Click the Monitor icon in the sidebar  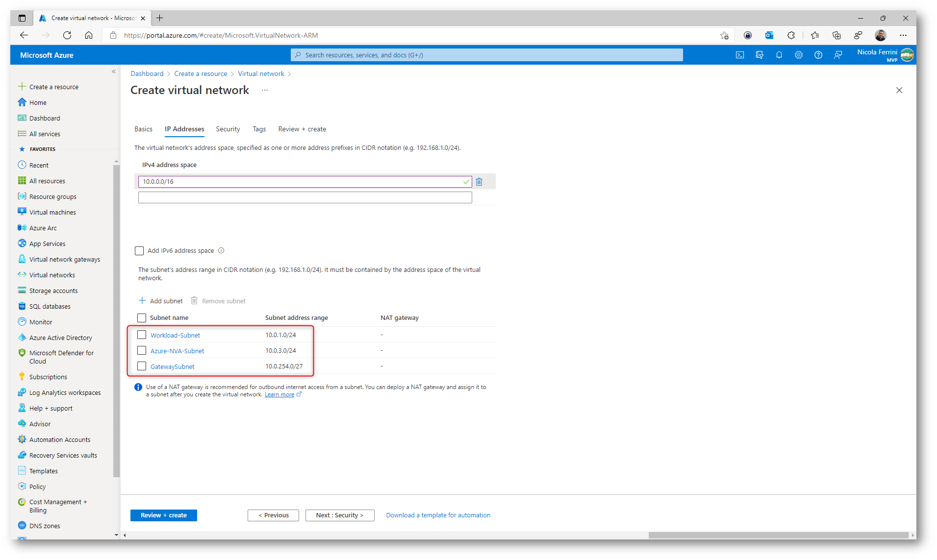click(x=22, y=322)
